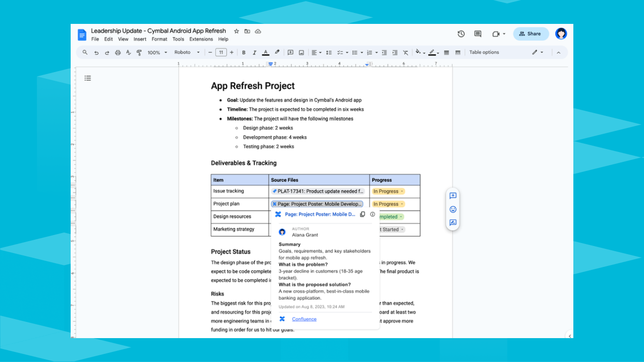Screen dimensions: 644x362
Task: Open spelling and grammar check
Action: point(128,52)
